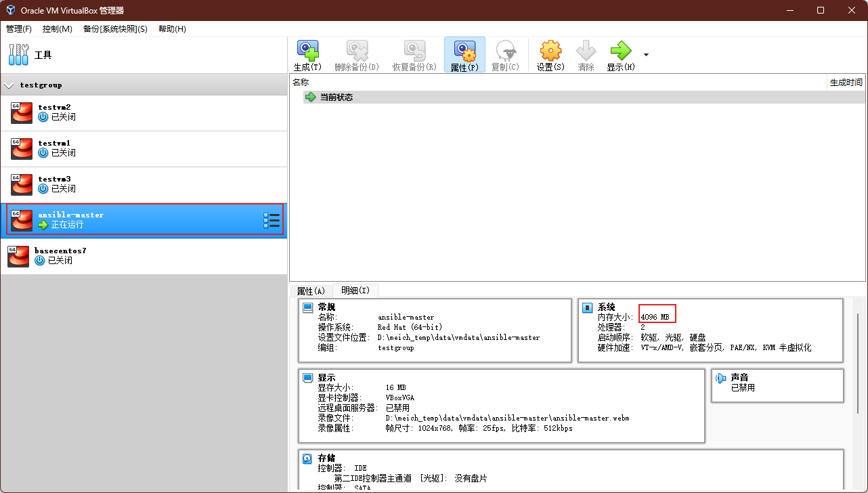Open the 备份[系统快照](S) menu
The image size is (868, 493).
[x=115, y=29]
